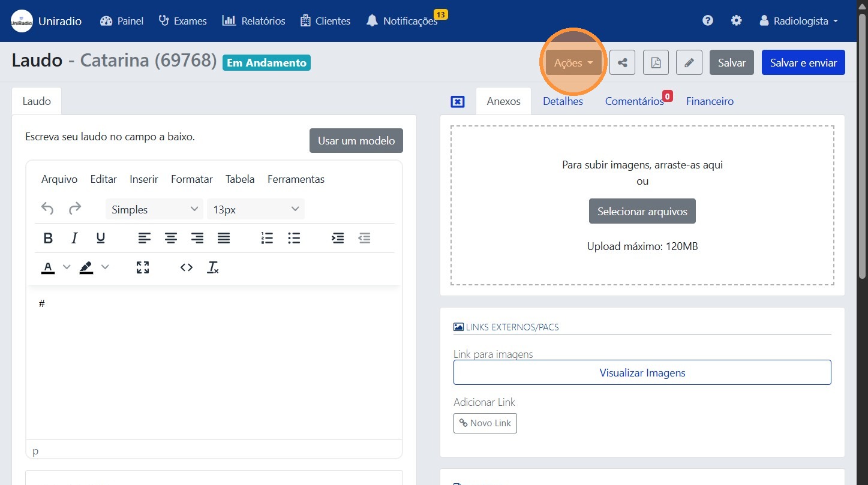Open the Simples font style dropdown
This screenshot has height=485, width=868.
[154, 209]
